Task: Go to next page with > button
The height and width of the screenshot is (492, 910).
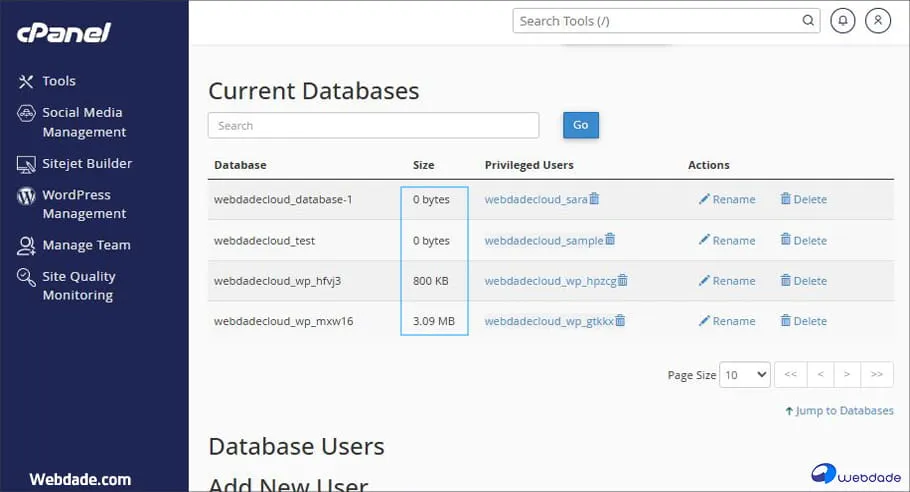Action: coord(847,375)
